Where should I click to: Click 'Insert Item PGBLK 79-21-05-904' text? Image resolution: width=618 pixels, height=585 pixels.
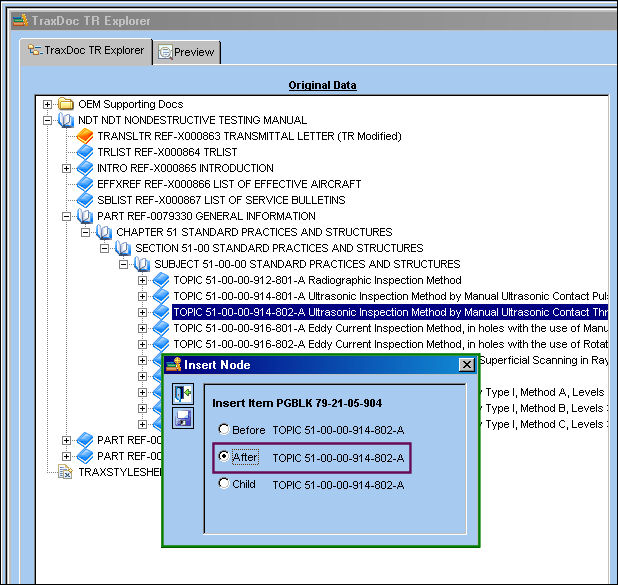(x=297, y=403)
